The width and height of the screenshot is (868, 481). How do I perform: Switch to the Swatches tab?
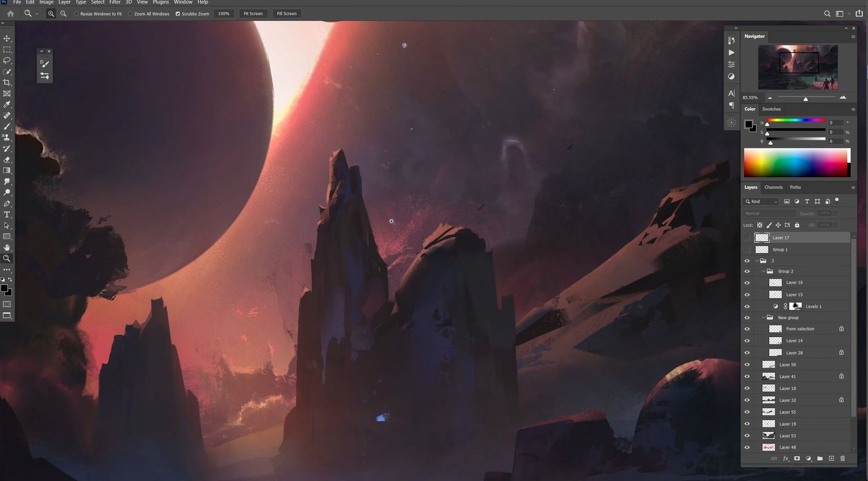771,109
